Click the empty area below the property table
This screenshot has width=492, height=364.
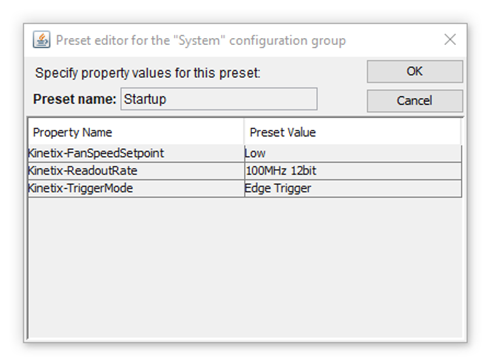pos(245,268)
